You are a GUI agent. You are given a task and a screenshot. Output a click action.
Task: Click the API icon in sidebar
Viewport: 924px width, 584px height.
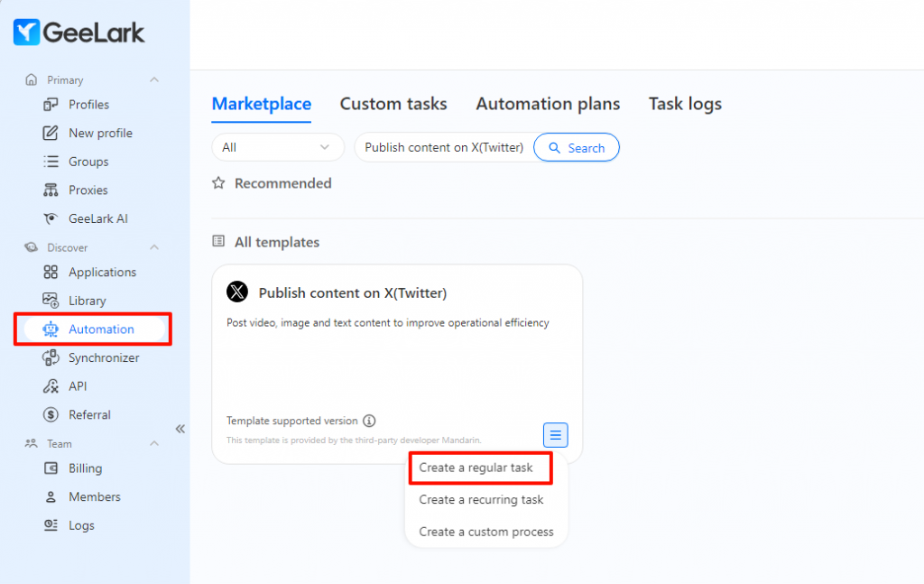(51, 386)
